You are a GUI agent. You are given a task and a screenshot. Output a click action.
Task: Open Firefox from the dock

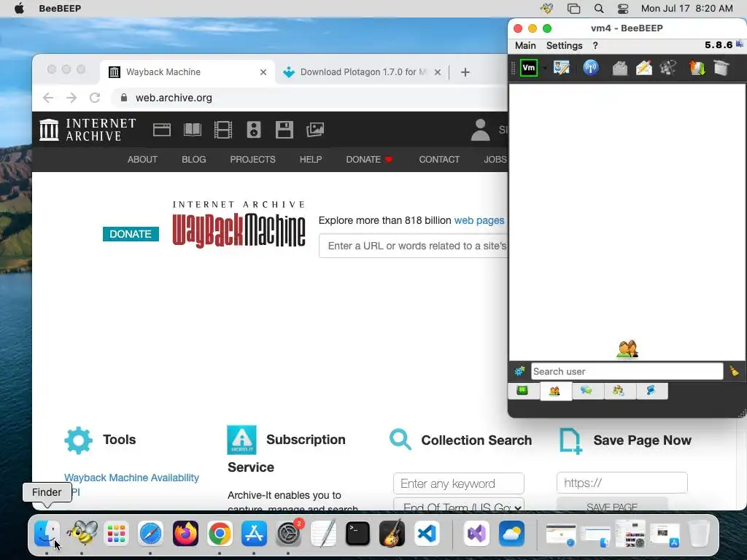pos(185,533)
